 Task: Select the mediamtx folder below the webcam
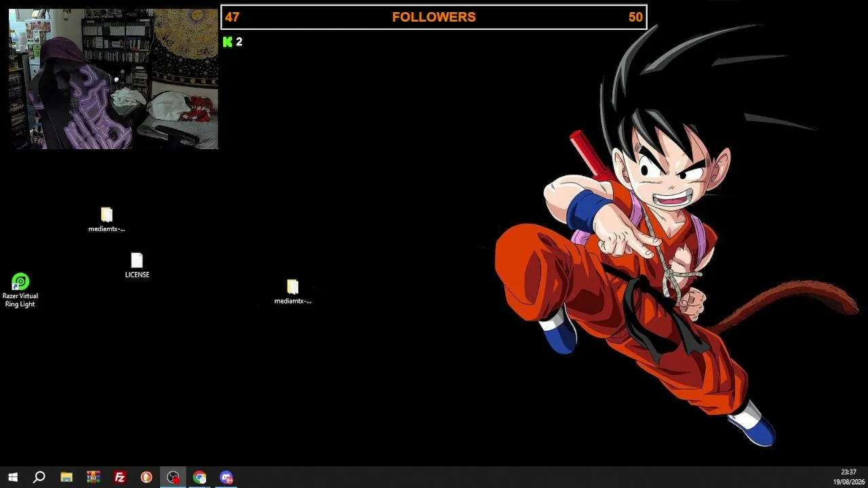pyautogui.click(x=106, y=220)
